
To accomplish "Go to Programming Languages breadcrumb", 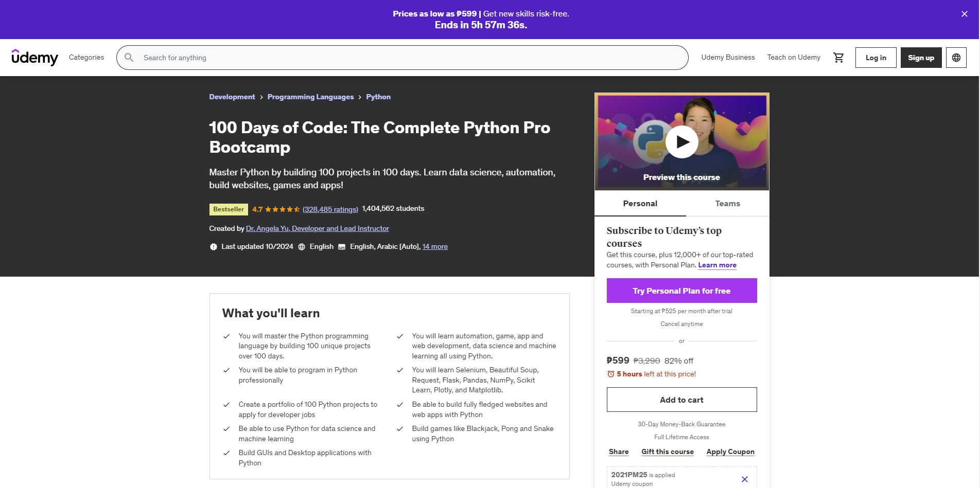I will pos(310,97).
